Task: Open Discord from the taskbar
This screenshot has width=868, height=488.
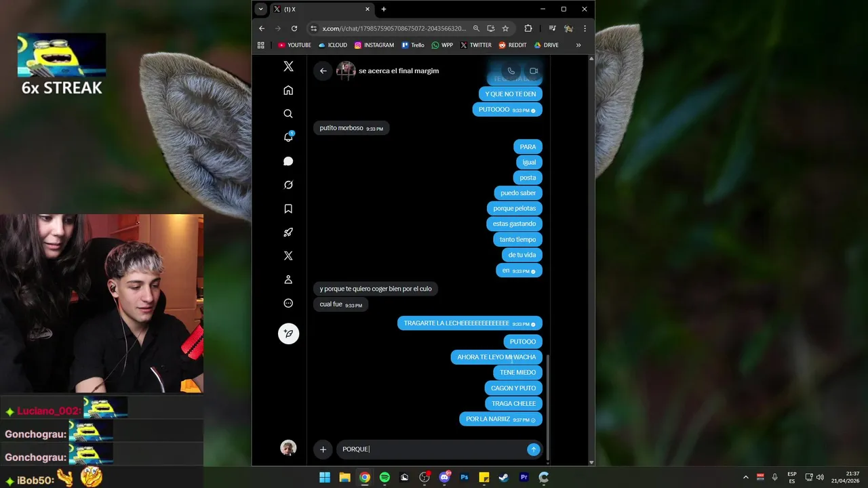Action: coord(445,477)
